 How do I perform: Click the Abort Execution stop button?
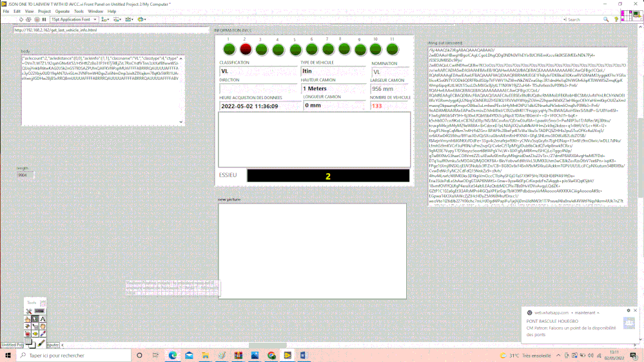37,19
